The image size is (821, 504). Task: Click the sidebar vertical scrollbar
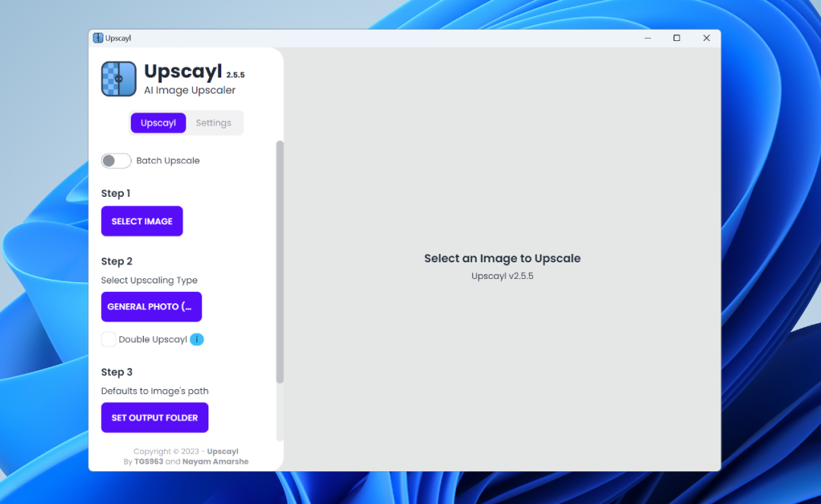coord(280,262)
